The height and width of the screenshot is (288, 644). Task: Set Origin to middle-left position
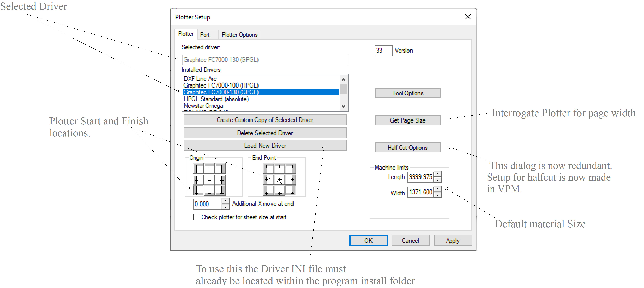tap(198, 180)
